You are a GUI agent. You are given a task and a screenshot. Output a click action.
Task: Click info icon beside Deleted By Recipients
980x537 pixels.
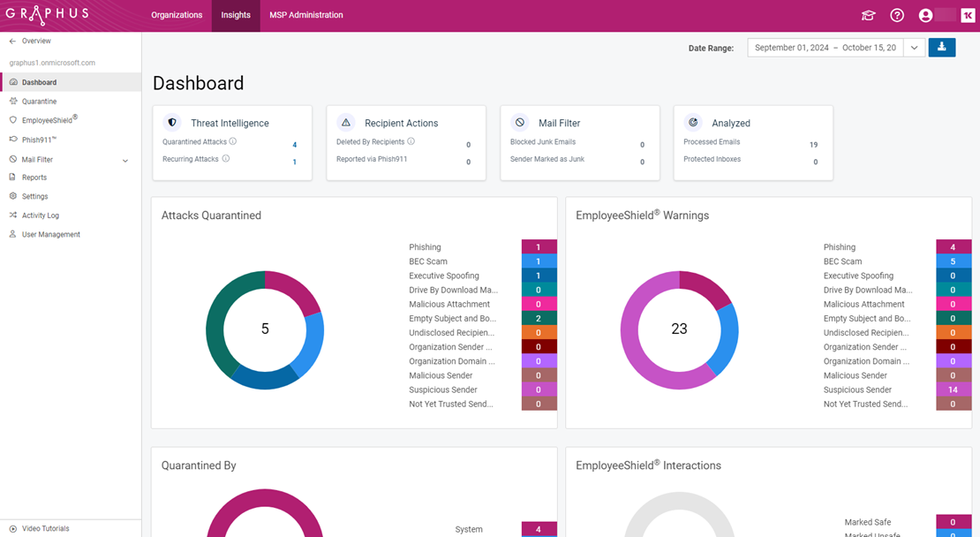click(x=411, y=141)
